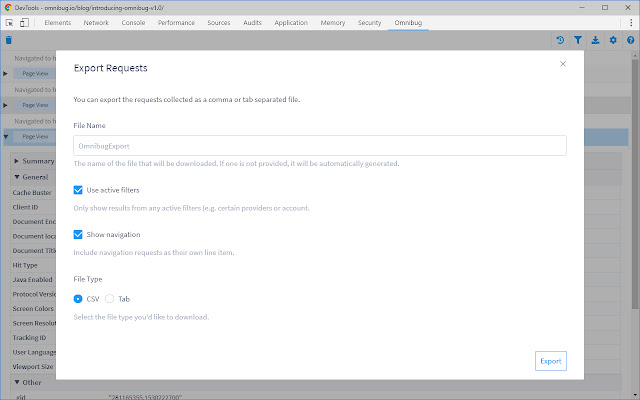Click the Tracking ID row label

[29, 338]
